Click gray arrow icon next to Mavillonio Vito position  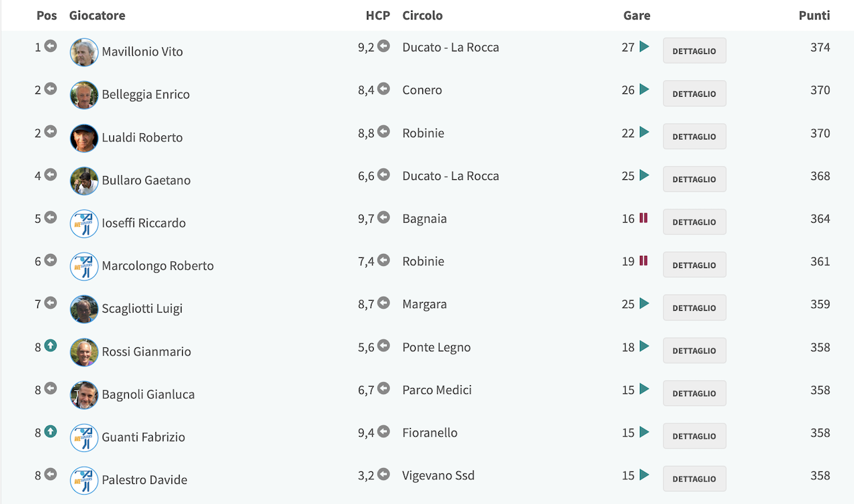click(51, 46)
